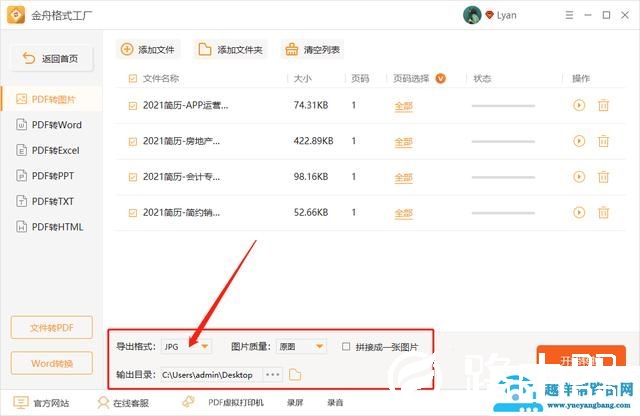
Task: Start conversion of the 52.66KB file
Action: [x=579, y=212]
